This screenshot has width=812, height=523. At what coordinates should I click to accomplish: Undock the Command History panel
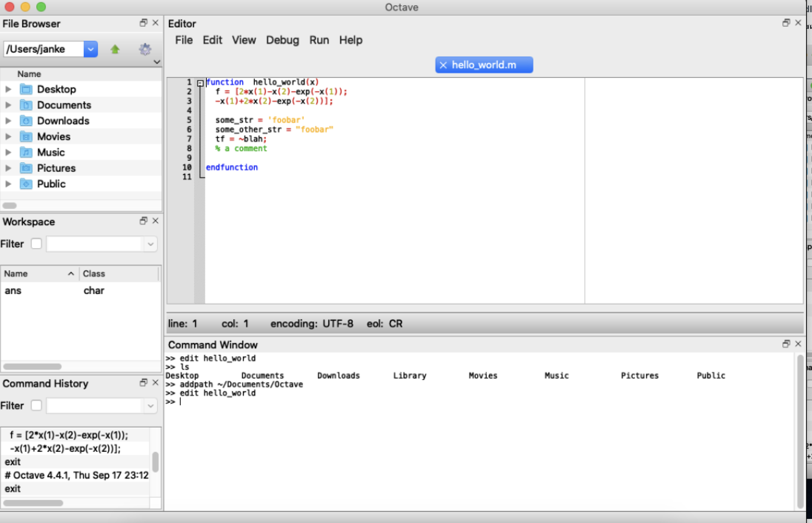pos(143,382)
